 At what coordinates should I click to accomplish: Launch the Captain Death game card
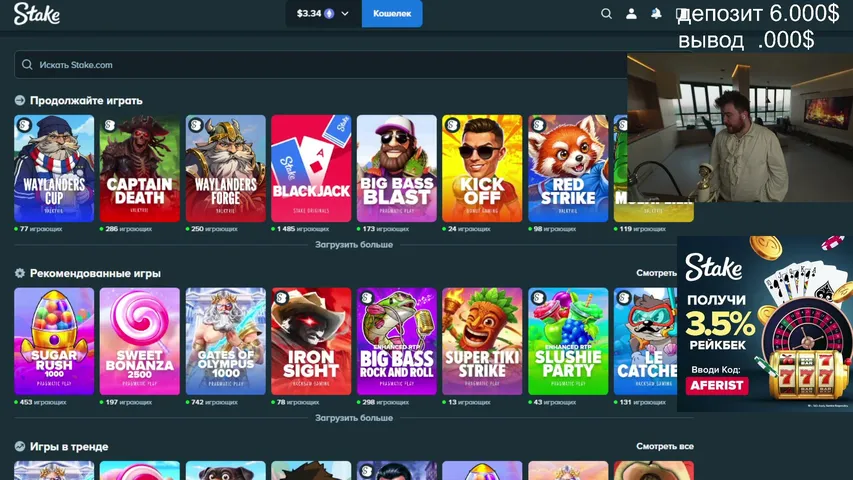139,168
